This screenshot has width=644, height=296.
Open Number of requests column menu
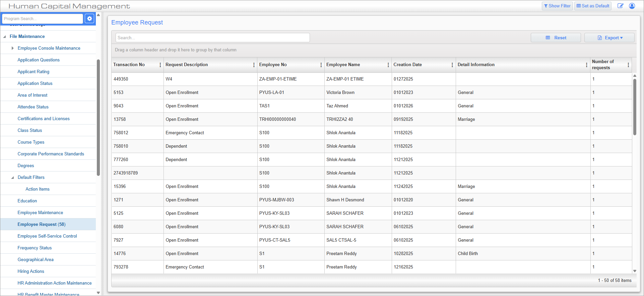pyautogui.click(x=628, y=65)
